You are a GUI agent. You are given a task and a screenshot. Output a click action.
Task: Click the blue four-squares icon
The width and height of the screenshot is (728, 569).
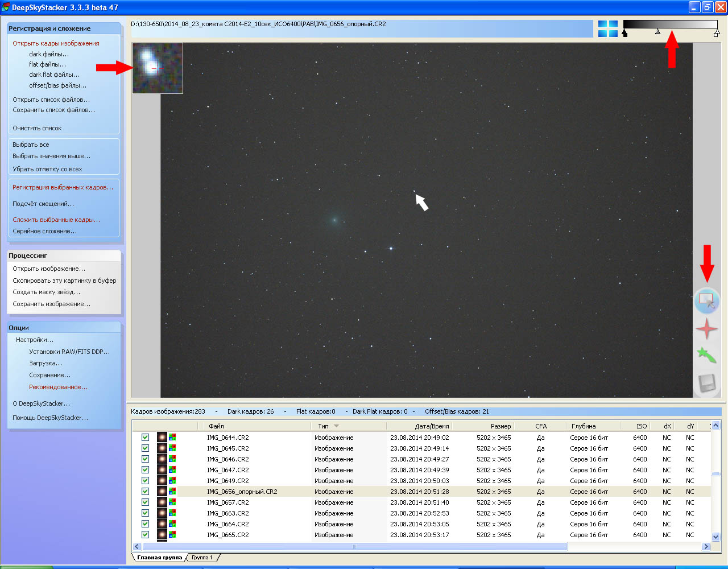point(607,28)
